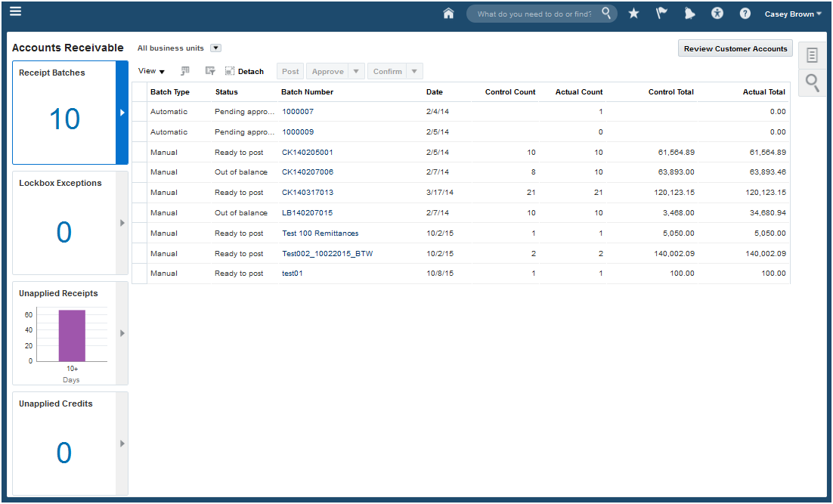Click the 10/8/15 date cell
The height and width of the screenshot is (504, 833).
(439, 273)
